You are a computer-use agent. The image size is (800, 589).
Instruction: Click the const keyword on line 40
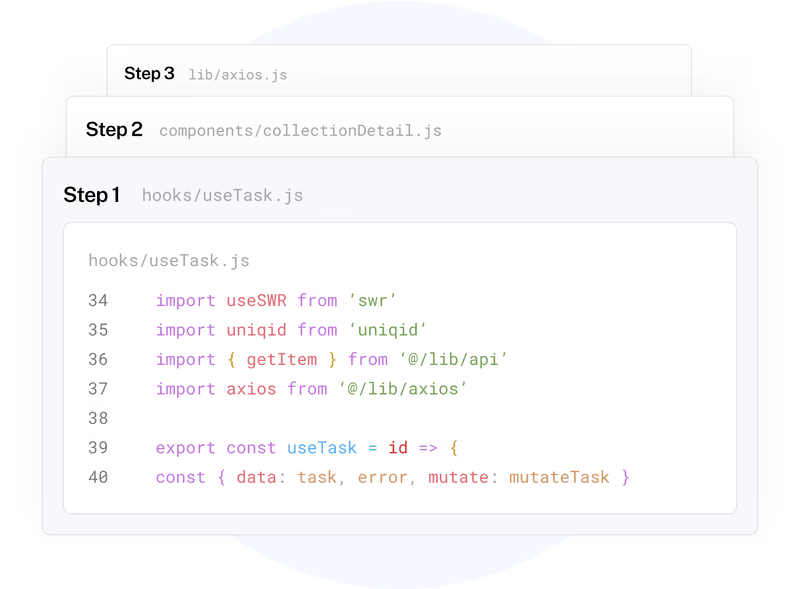(181, 477)
